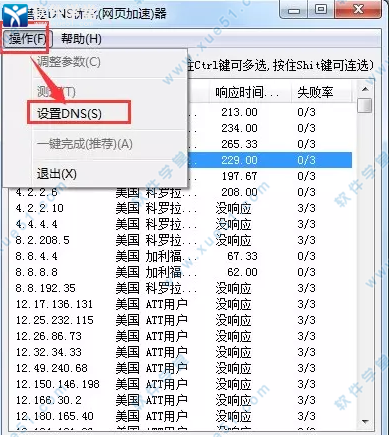Select the 4.2.2.10 DNS row

(x=180, y=208)
